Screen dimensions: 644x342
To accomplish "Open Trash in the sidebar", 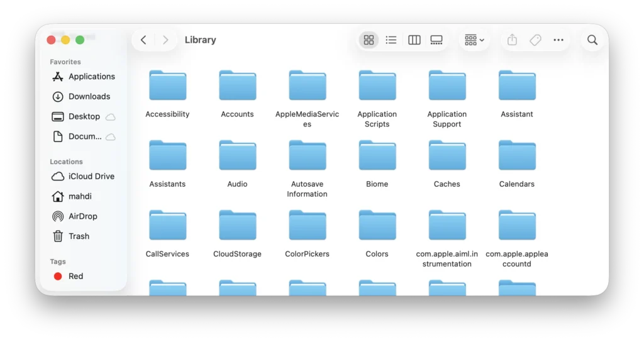I will 79,236.
